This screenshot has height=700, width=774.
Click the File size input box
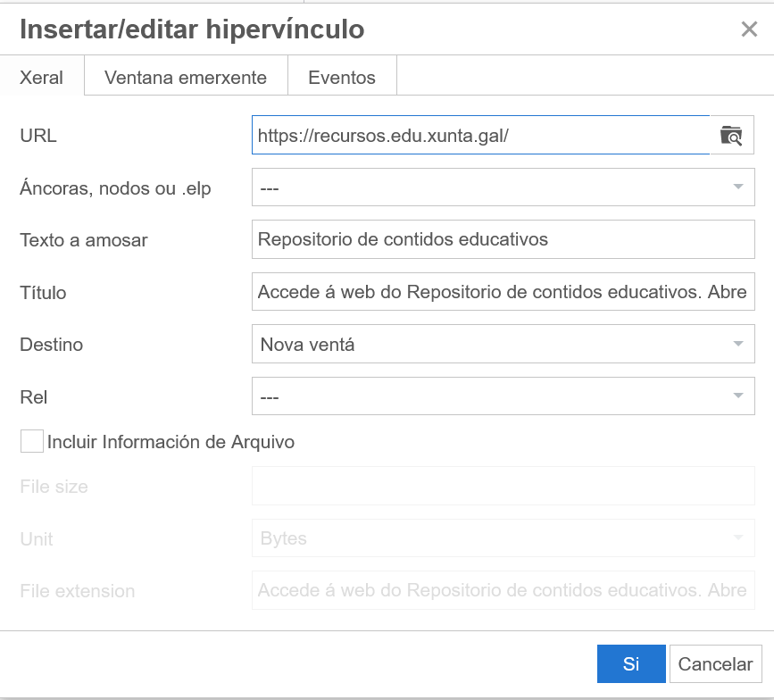coord(503,487)
